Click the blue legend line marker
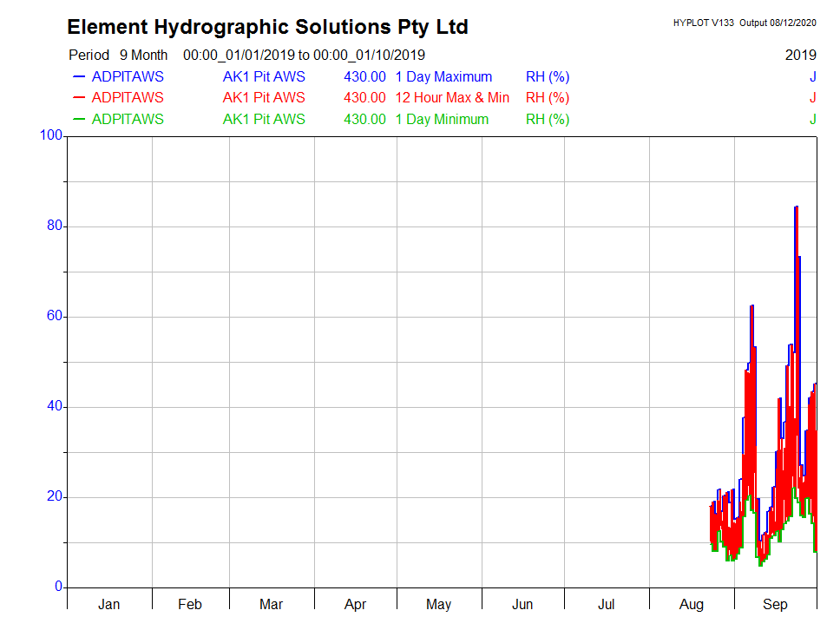The width and height of the screenshot is (840, 630). point(78,77)
